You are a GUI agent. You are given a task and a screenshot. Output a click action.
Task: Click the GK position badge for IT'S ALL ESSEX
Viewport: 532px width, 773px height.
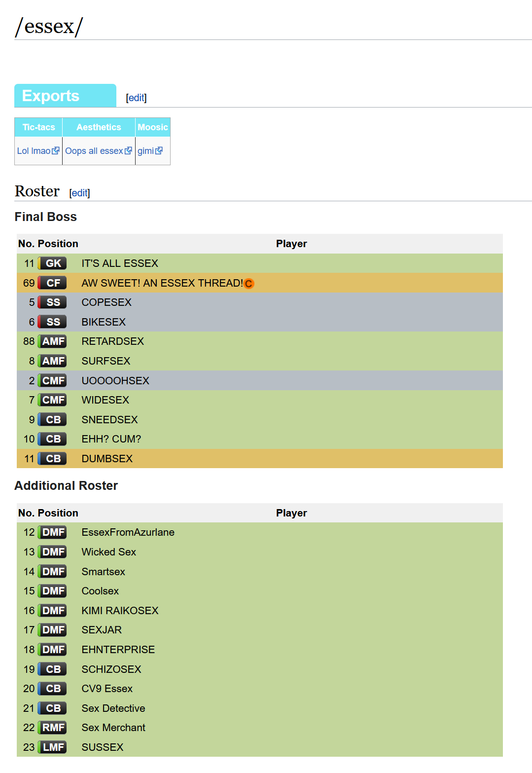click(52, 263)
